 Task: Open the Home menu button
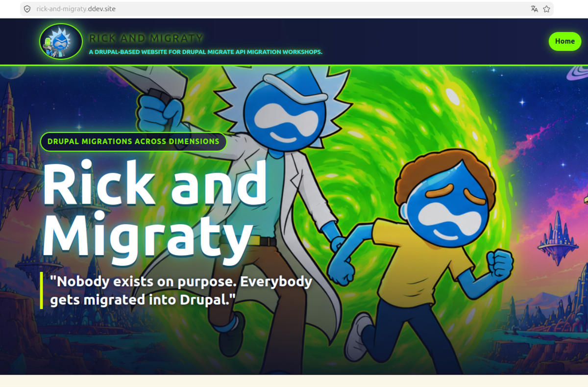tap(564, 41)
